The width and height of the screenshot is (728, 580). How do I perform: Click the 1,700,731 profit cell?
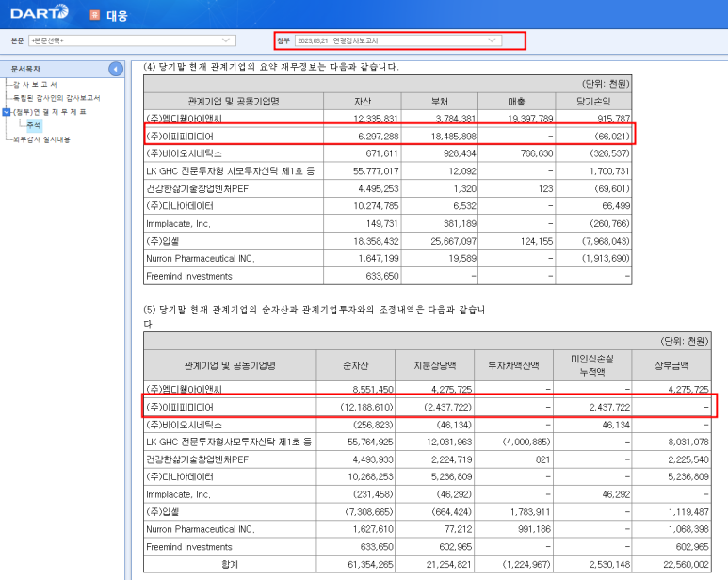[609, 171]
